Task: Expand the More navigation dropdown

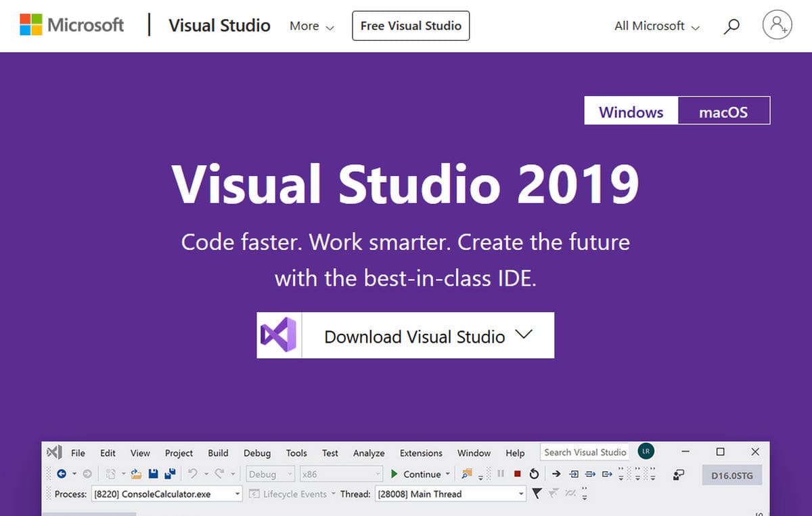Action: point(312,26)
